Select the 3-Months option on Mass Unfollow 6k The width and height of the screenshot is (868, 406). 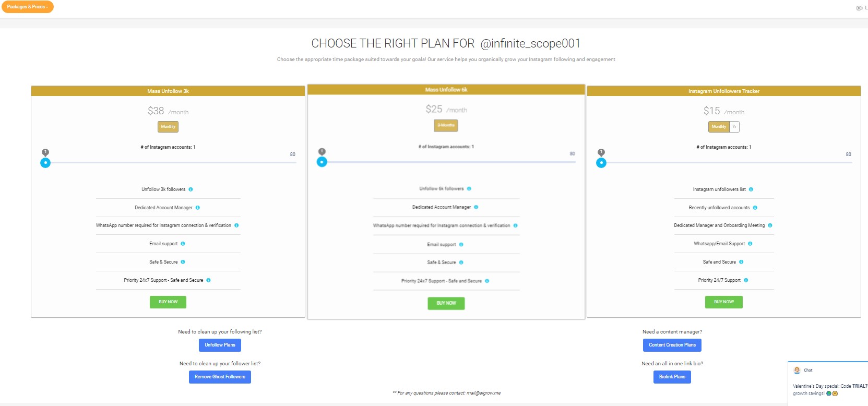point(446,125)
